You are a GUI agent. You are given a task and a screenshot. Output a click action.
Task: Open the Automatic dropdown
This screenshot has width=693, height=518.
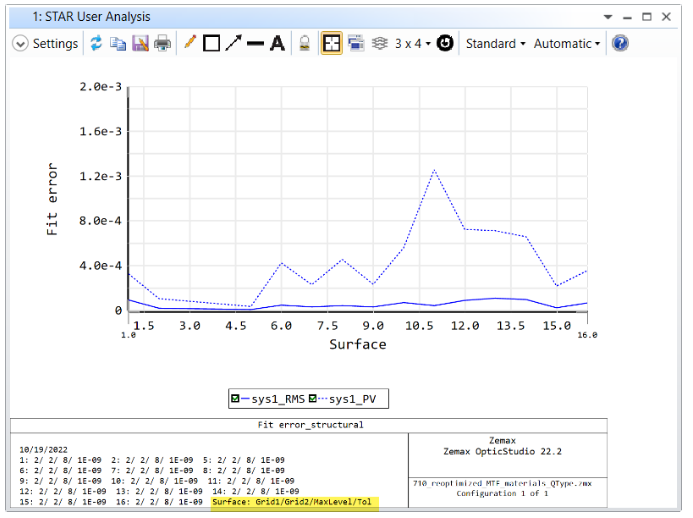tap(567, 44)
